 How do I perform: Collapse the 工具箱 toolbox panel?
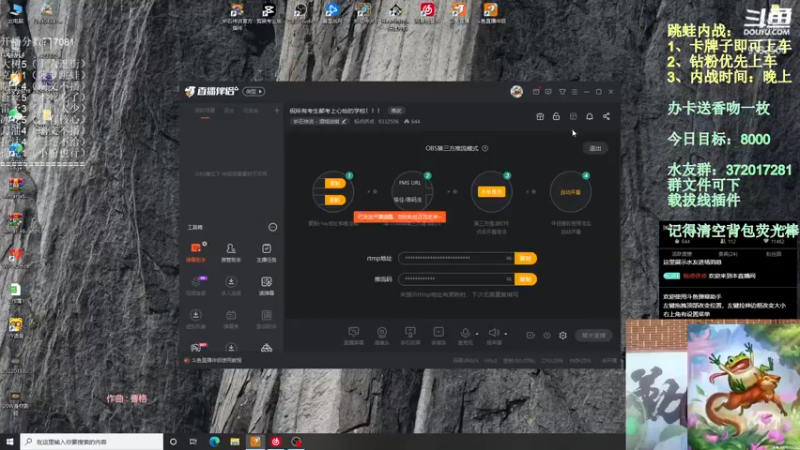(x=273, y=227)
